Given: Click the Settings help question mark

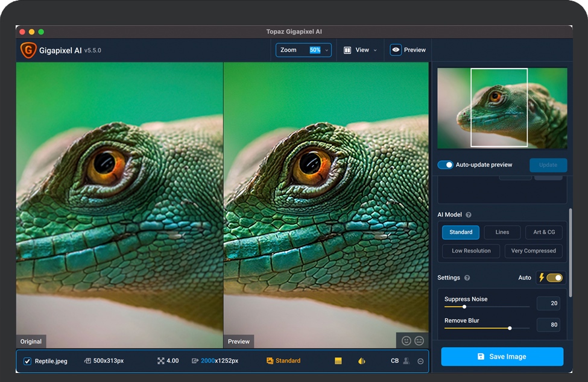Looking at the screenshot, I should (467, 278).
